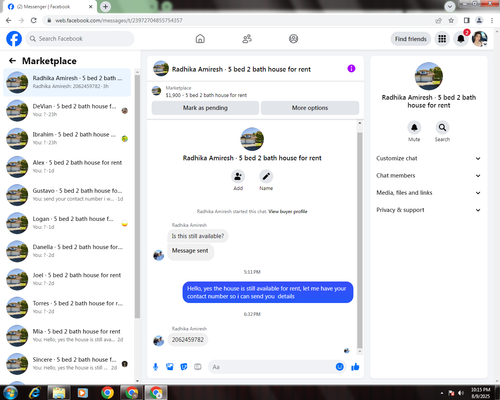This screenshot has height=400, width=500.
Task: Open media player taskbar icon
Action: (x=82, y=393)
